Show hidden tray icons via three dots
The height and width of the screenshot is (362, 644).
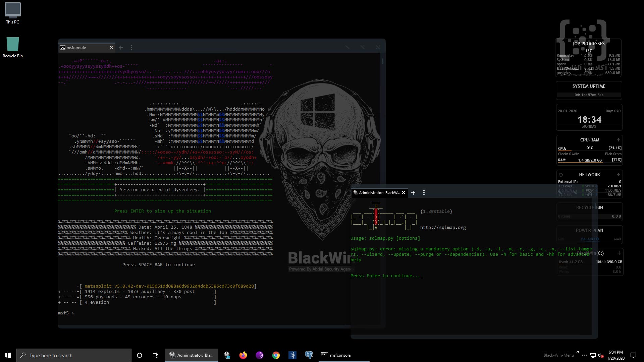click(585, 355)
